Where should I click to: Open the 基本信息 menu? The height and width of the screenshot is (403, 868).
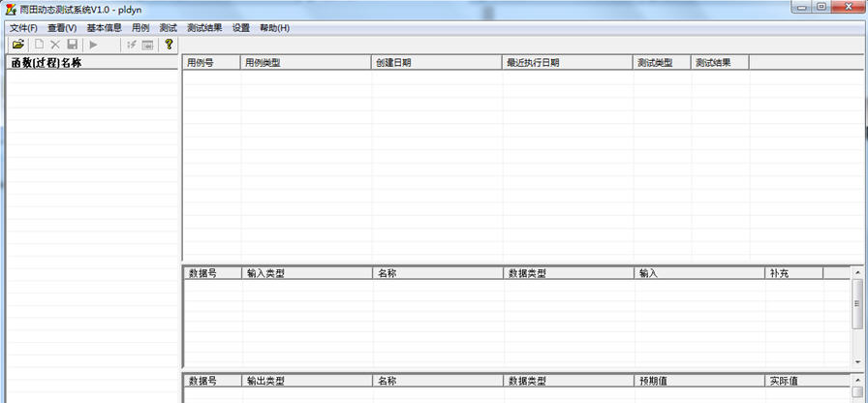tap(104, 28)
